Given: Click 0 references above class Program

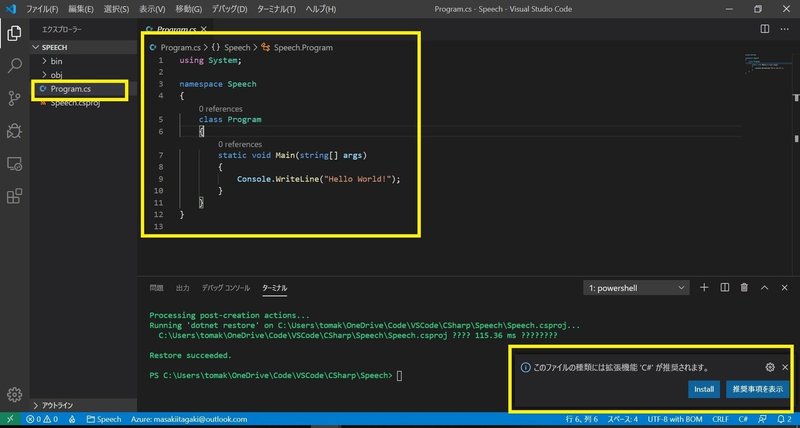Looking at the screenshot, I should coord(220,109).
